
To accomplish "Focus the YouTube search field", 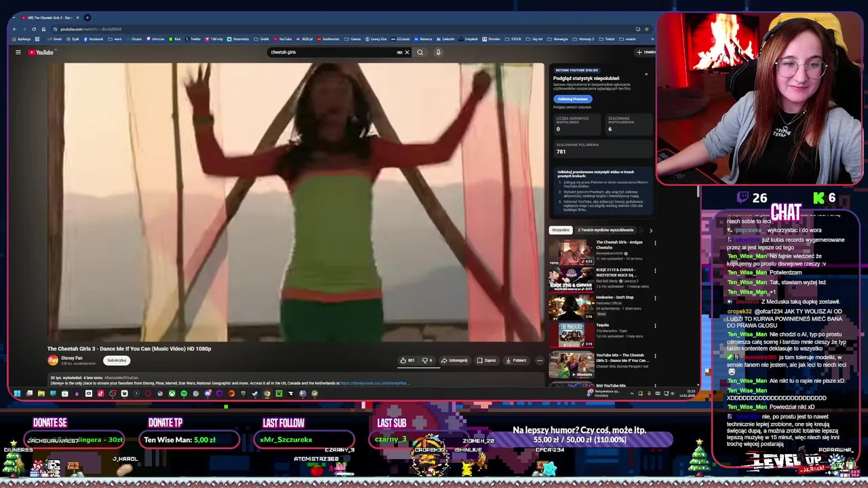I will [332, 52].
